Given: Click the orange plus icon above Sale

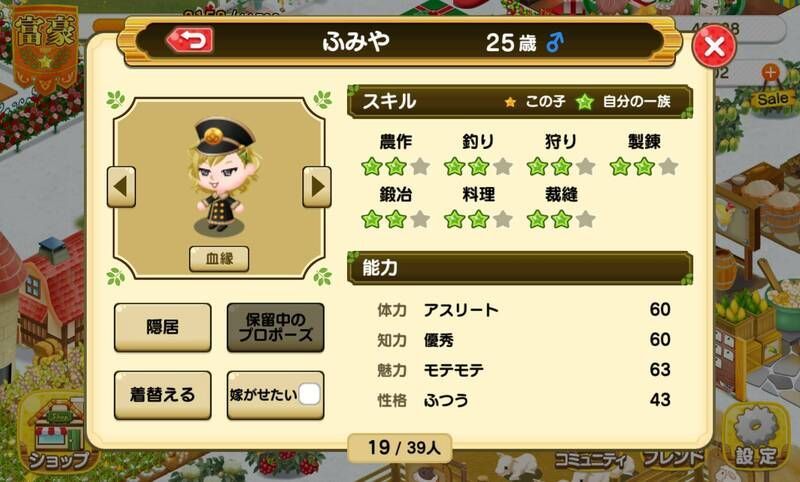Looking at the screenshot, I should click(770, 73).
